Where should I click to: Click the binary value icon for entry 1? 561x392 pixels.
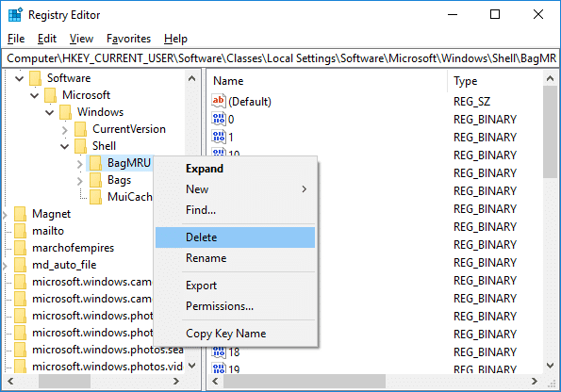coord(218,137)
